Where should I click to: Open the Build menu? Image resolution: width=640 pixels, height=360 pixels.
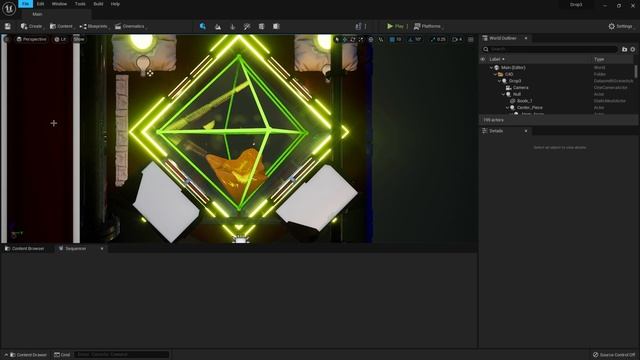click(98, 4)
